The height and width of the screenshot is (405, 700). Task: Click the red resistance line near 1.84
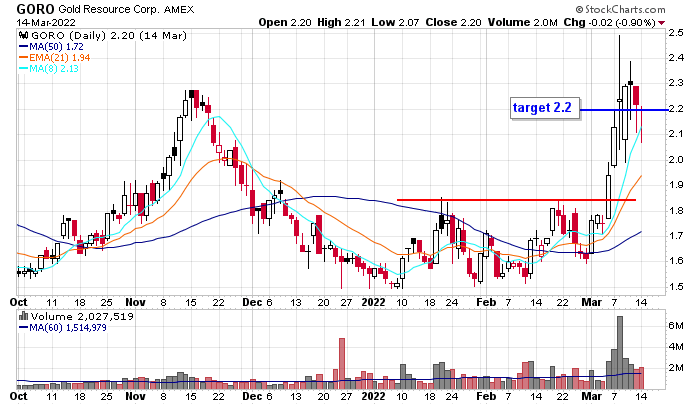[x=516, y=200]
